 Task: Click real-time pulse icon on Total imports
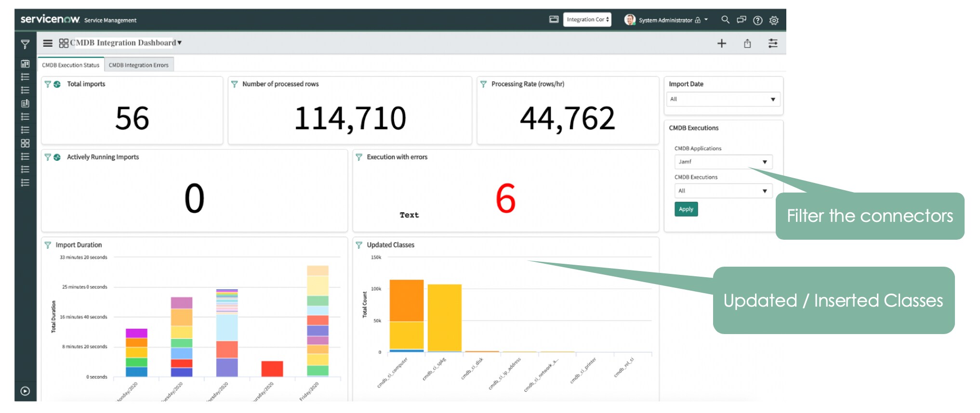click(x=57, y=84)
